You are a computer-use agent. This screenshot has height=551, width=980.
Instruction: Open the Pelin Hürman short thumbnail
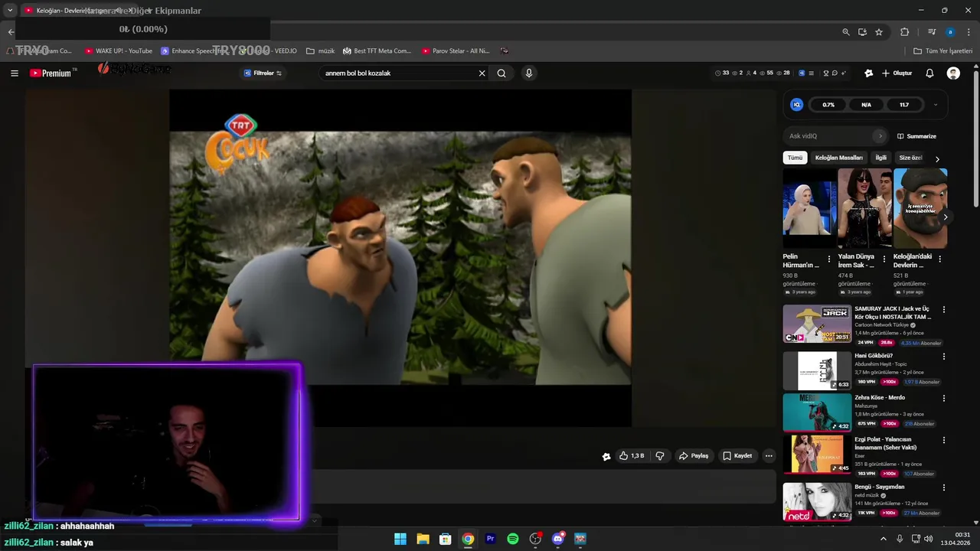point(808,208)
